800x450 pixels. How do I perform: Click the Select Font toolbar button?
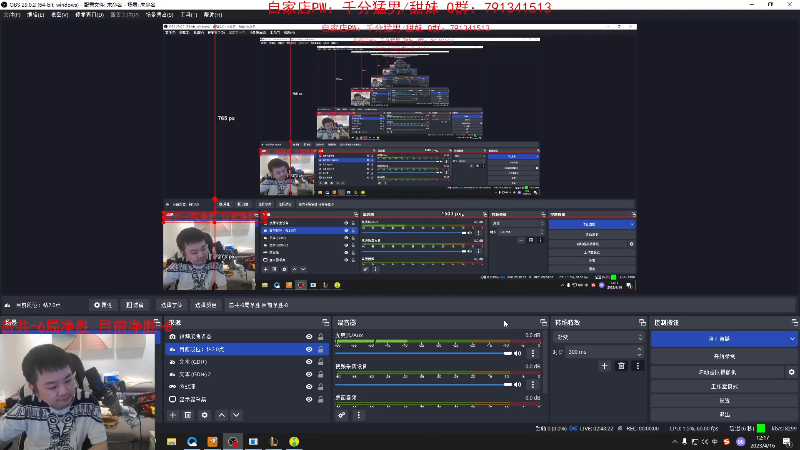click(x=171, y=305)
